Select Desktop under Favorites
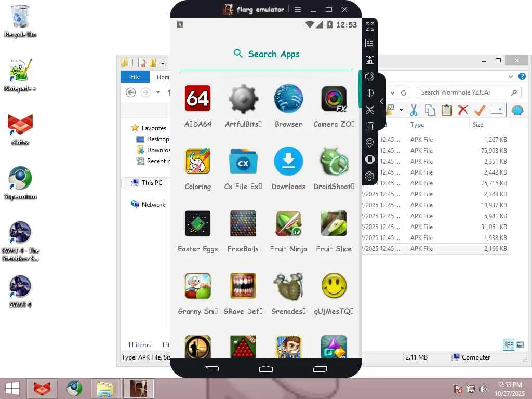 [x=158, y=139]
